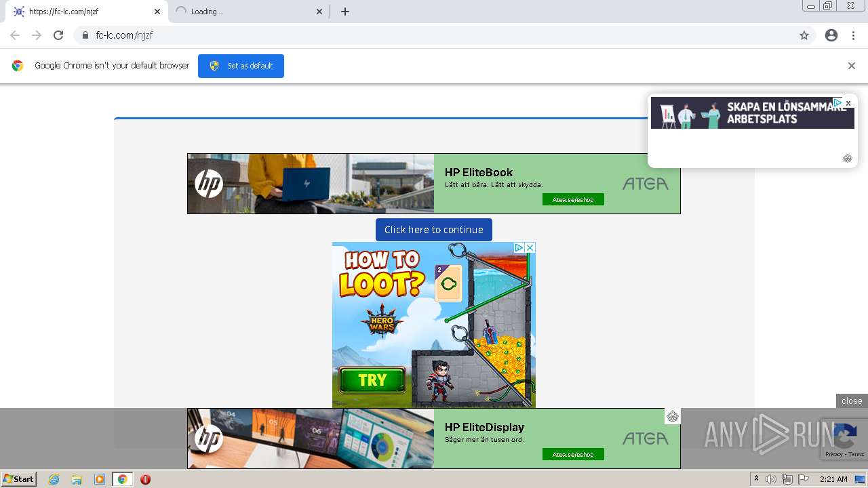This screenshot has height=488, width=868.
Task: Click the AdChoices icon on the Hero Wars ad
Action: coord(519,248)
